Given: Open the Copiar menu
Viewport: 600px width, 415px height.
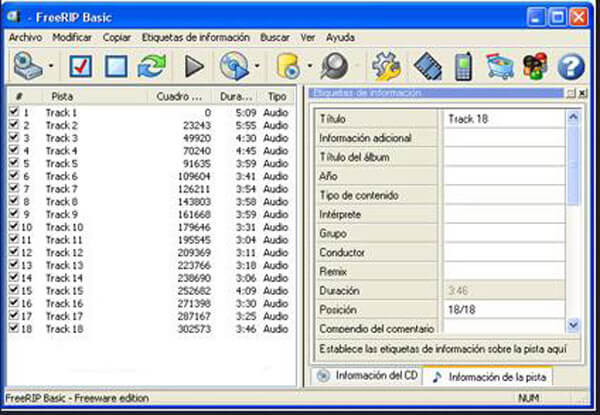Looking at the screenshot, I should pyautogui.click(x=117, y=37).
